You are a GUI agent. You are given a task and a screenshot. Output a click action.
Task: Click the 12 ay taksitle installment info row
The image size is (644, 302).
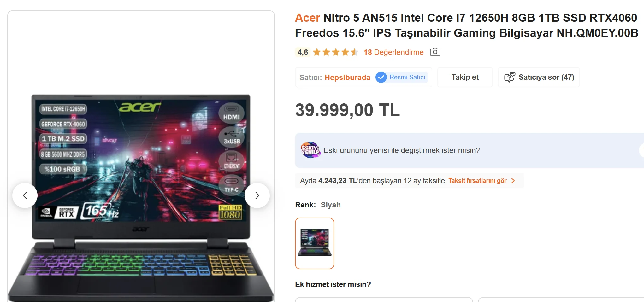click(409, 181)
